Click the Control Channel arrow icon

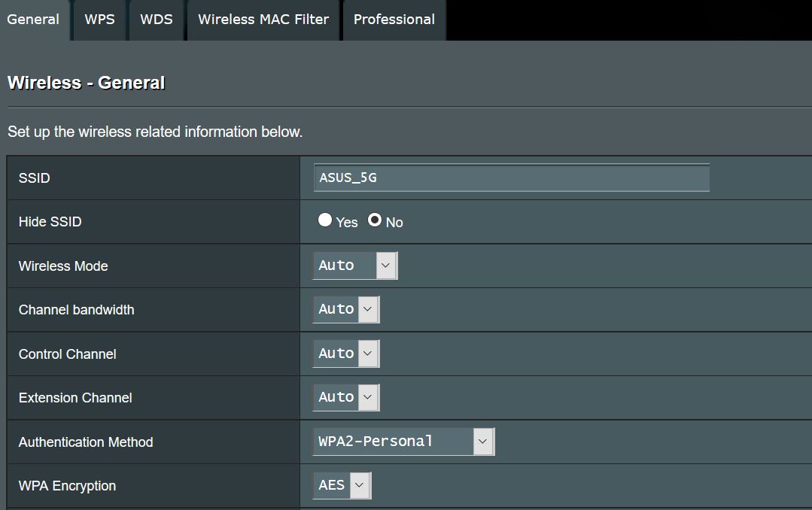pos(368,354)
